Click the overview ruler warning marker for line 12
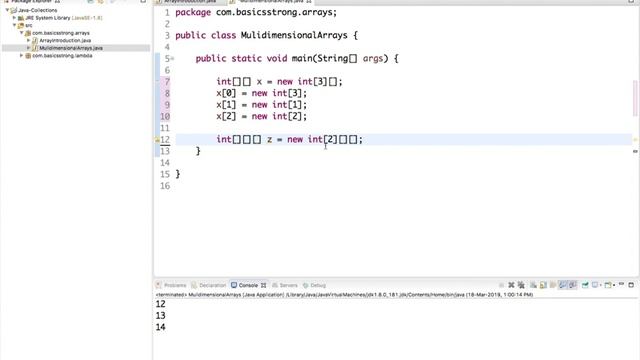This screenshot has height=360, width=640. click(635, 140)
